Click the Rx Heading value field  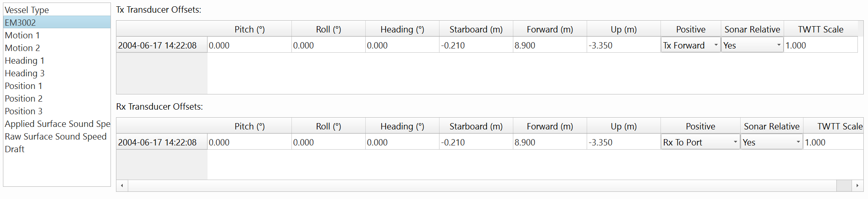(x=402, y=142)
